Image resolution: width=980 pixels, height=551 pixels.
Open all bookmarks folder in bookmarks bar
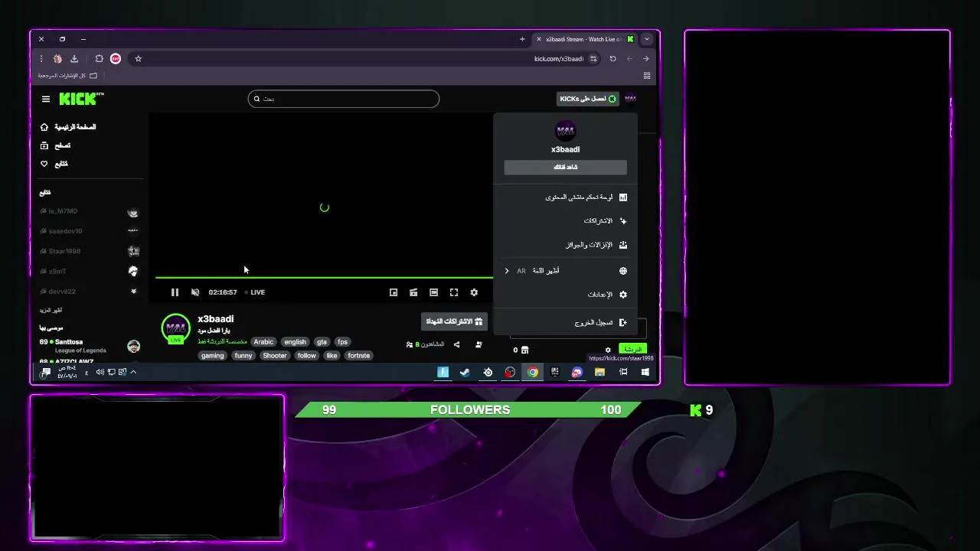click(67, 76)
